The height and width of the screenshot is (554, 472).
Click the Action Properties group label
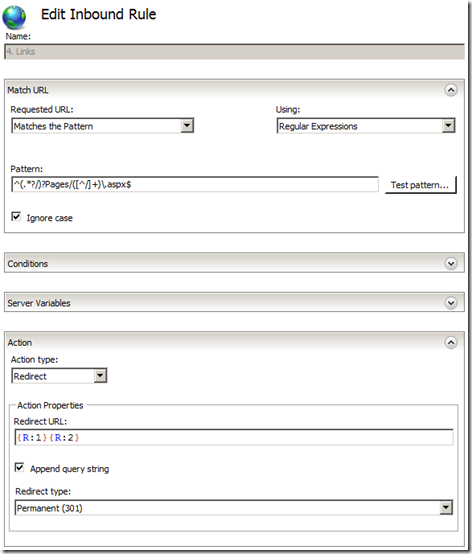[x=50, y=406]
